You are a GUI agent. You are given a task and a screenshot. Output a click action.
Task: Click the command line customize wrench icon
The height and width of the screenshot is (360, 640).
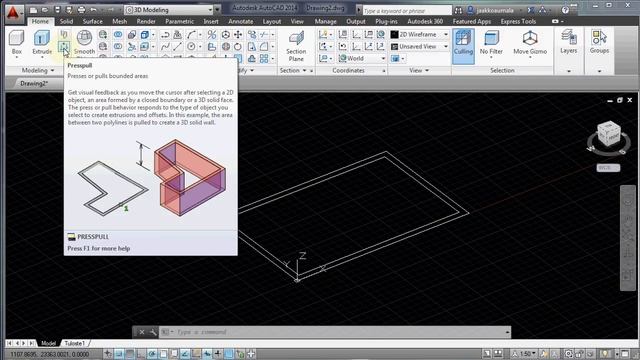pyautogui.click(x=153, y=332)
